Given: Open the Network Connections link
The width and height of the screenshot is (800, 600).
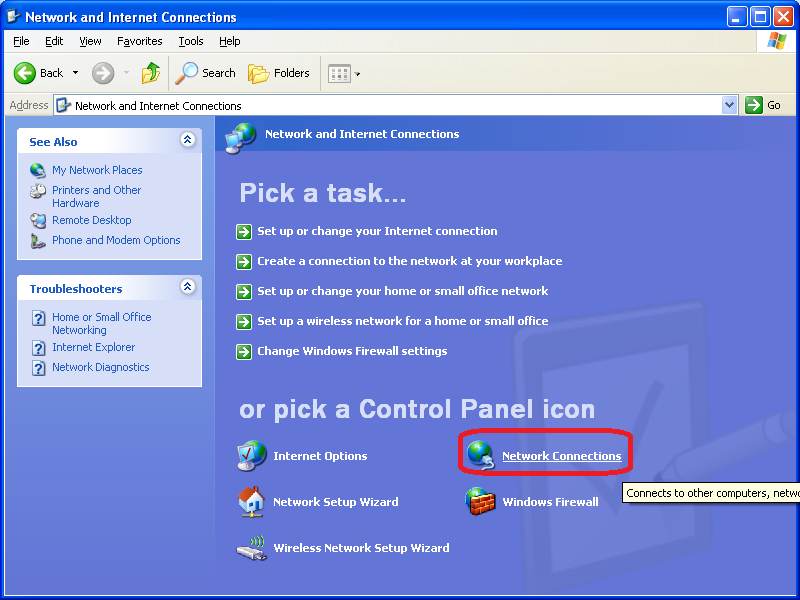Looking at the screenshot, I should pos(562,456).
